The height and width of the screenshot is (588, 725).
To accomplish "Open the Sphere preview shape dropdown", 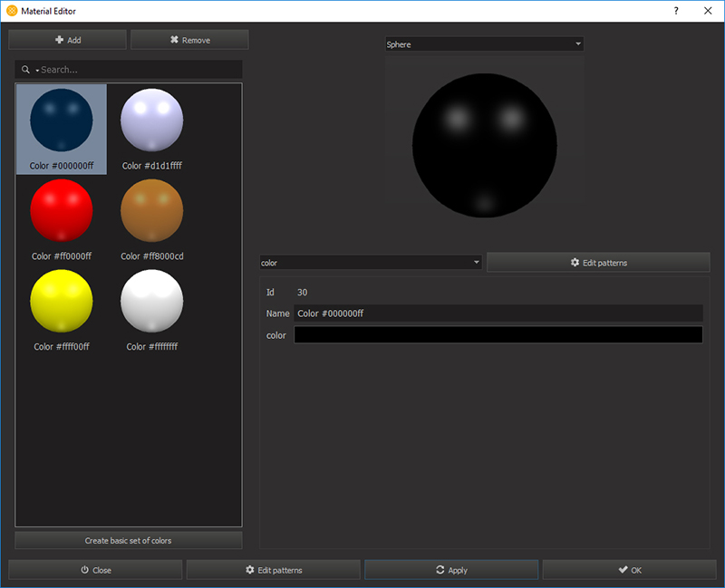I will [484, 44].
